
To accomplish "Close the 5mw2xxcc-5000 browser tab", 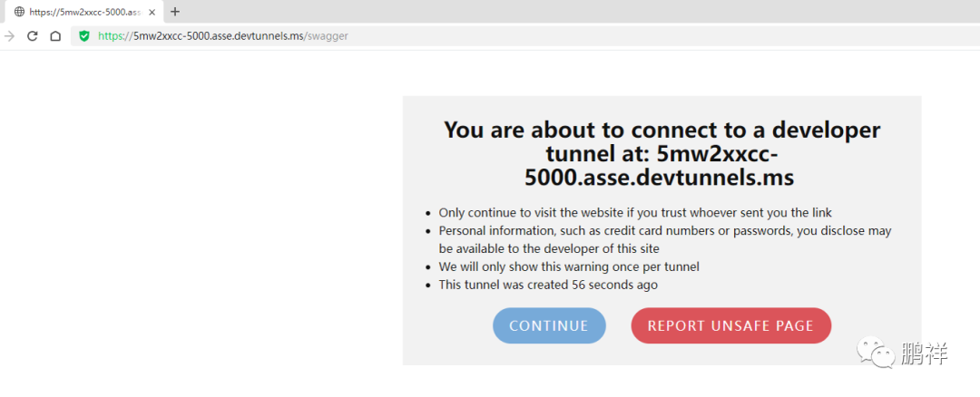I will [x=152, y=12].
